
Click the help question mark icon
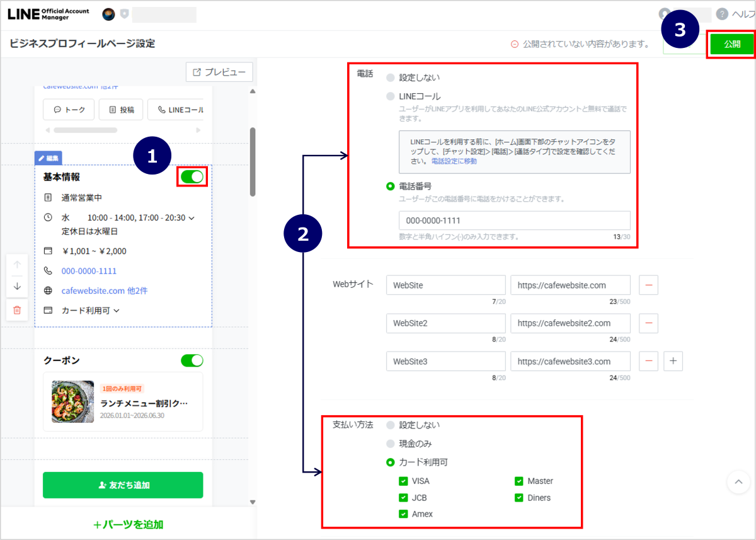pos(722,14)
